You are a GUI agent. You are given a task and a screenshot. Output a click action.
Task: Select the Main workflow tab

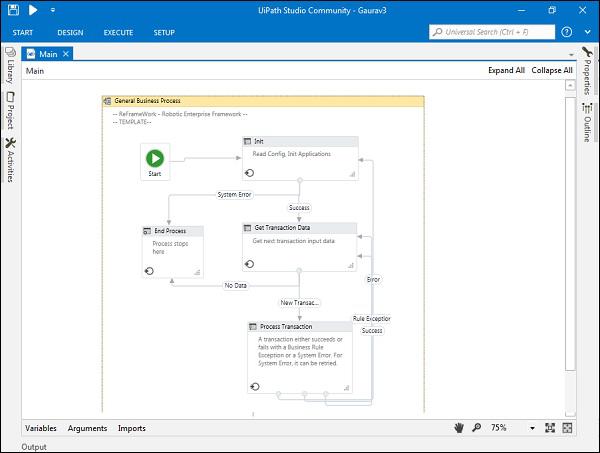[48, 54]
